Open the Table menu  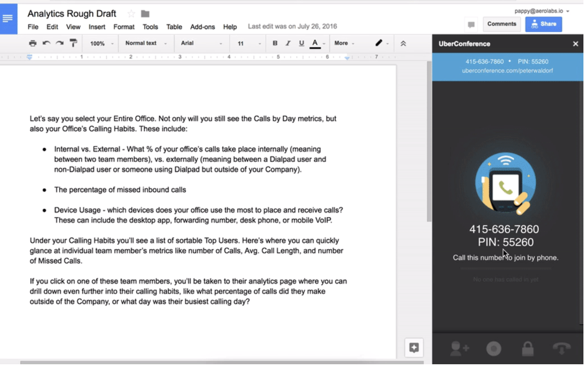(x=174, y=27)
